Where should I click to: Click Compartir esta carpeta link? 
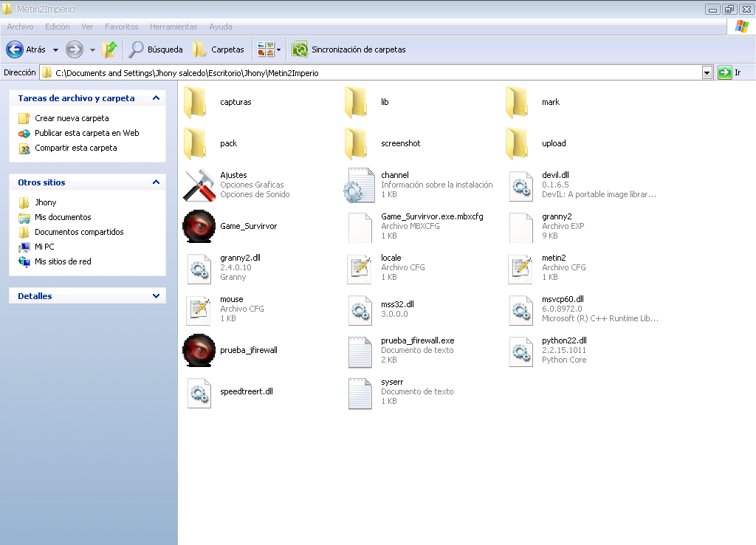pyautogui.click(x=76, y=148)
